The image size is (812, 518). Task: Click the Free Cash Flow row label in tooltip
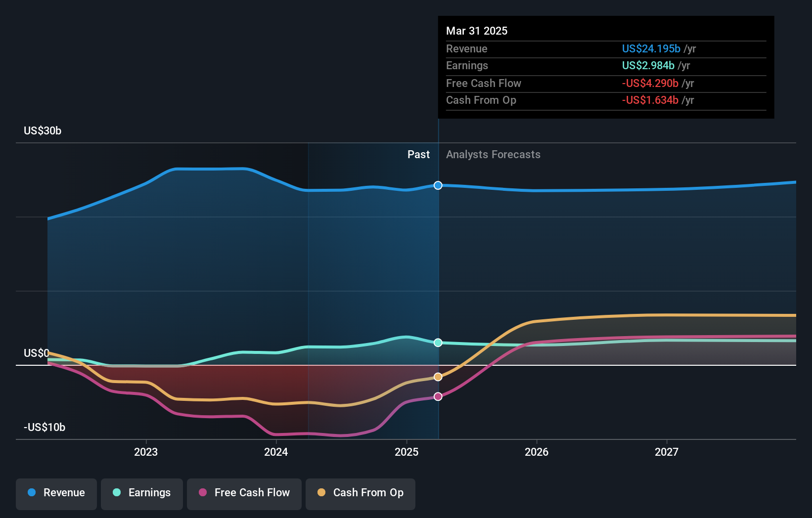pyautogui.click(x=484, y=83)
